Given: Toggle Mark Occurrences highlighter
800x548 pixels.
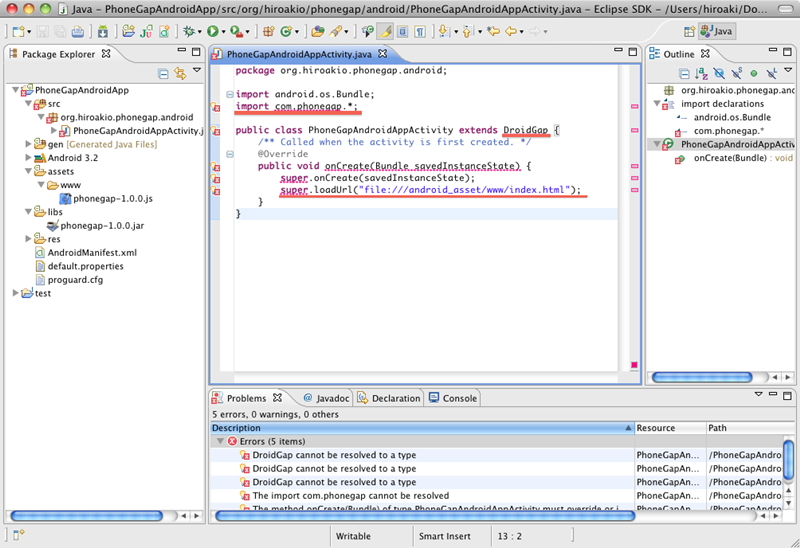Looking at the screenshot, I should (385, 32).
